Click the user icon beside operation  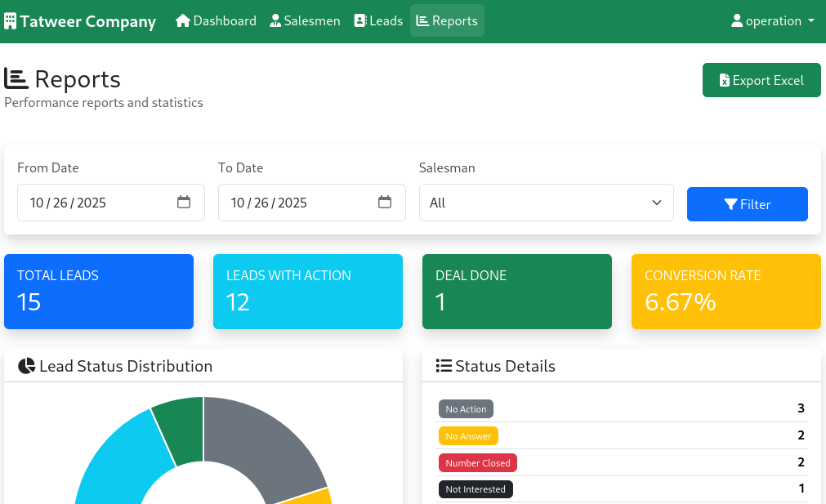737,20
